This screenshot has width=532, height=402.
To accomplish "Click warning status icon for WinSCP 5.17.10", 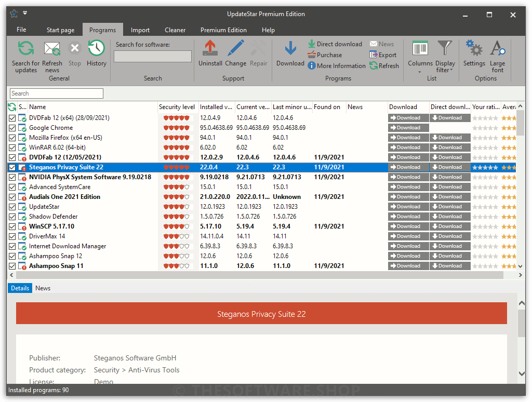I will 22,226.
